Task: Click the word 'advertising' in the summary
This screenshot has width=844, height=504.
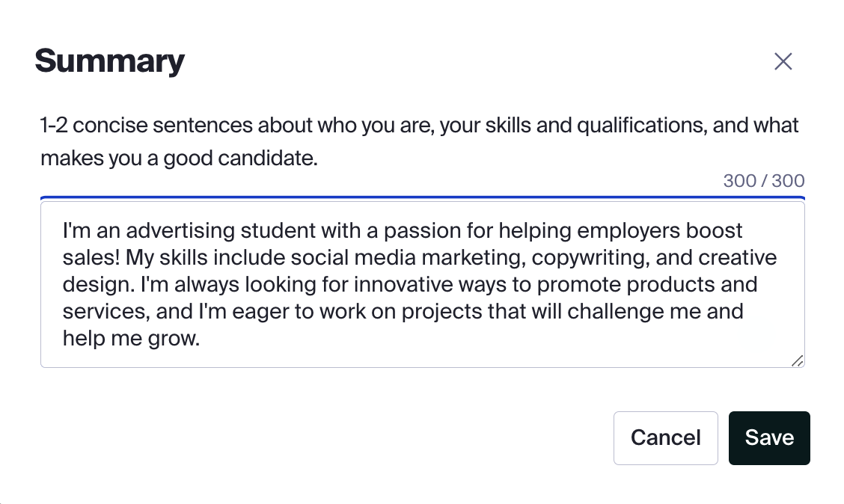Action: coord(180,230)
